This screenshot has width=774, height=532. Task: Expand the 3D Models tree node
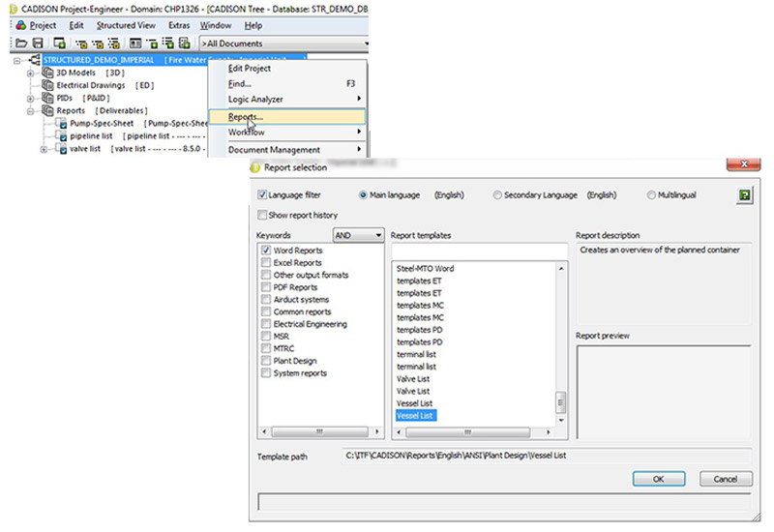click(x=31, y=74)
